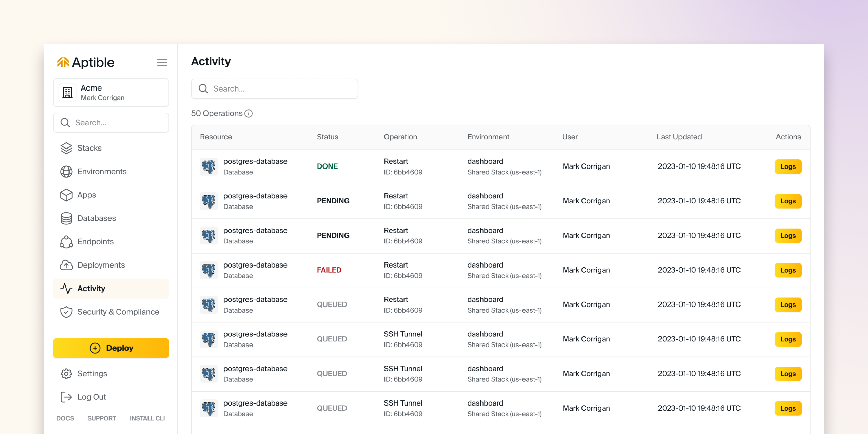Viewport: 868px width, 434px height.
Task: Collapse sidebar with hamburger menu icon
Action: [x=162, y=62]
